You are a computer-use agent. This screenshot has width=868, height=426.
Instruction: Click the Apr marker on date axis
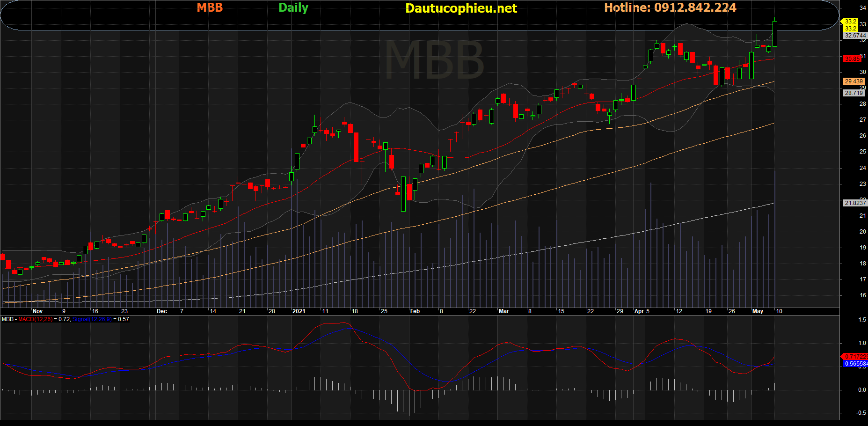(639, 311)
